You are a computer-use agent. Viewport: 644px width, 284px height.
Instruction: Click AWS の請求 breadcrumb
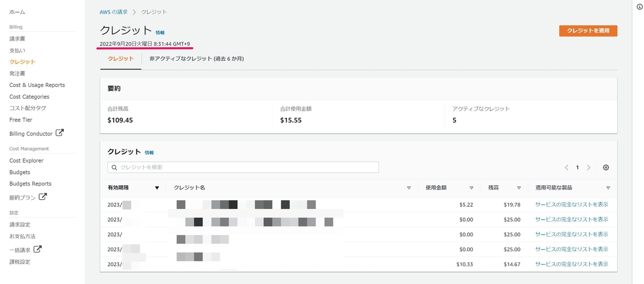(113, 12)
